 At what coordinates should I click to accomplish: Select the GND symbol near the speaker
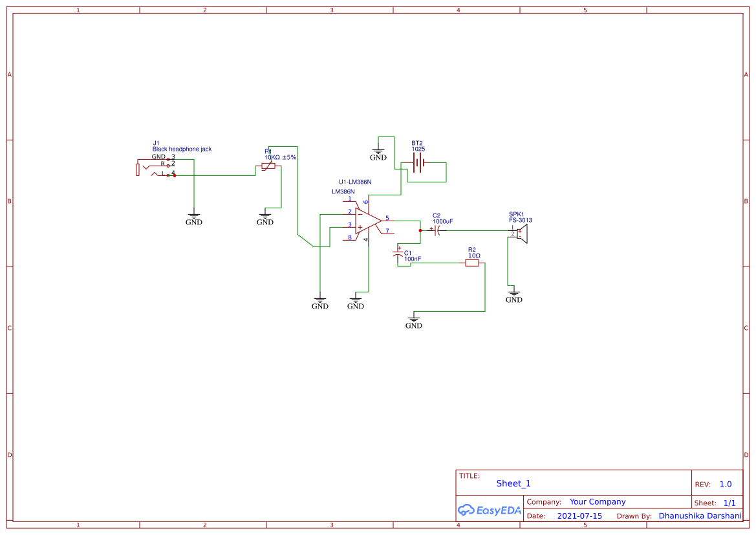tap(513, 294)
